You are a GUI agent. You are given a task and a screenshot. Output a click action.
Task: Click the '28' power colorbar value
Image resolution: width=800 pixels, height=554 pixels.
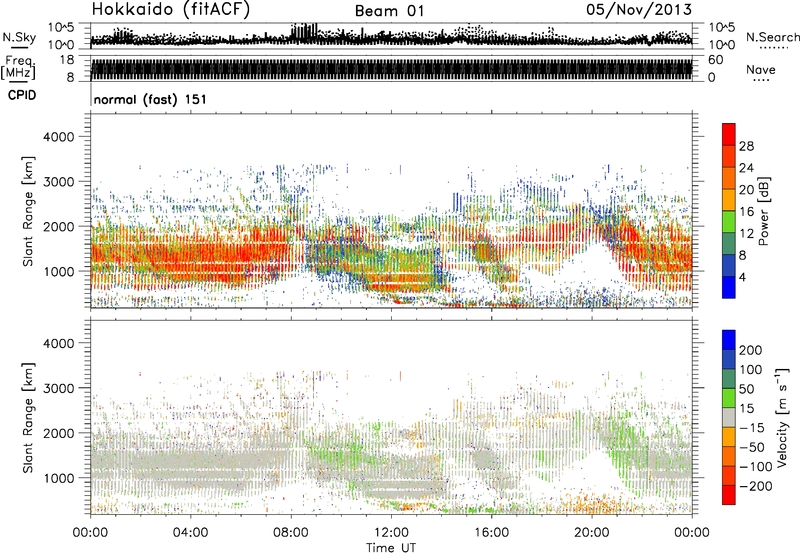tap(746, 146)
